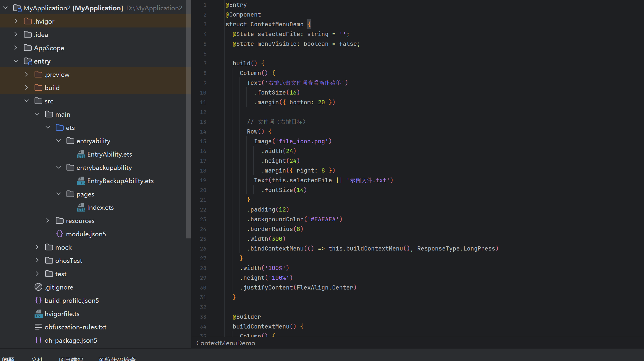The image size is (644, 361).
Task: Click the oh-package.json5 braces icon
Action: tap(38, 340)
